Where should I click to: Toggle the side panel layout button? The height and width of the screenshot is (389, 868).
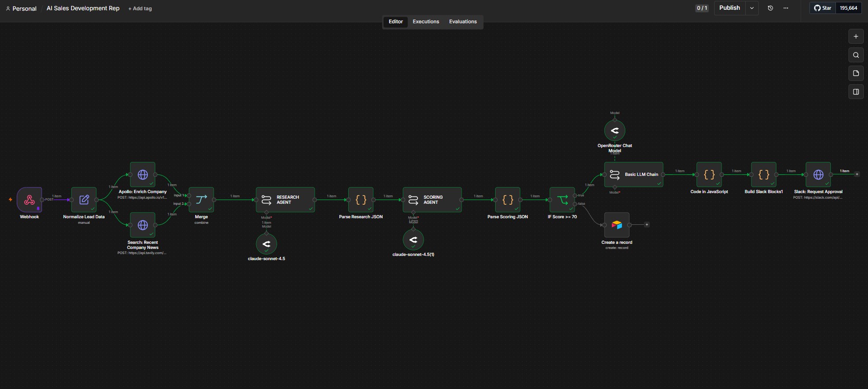coord(856,92)
